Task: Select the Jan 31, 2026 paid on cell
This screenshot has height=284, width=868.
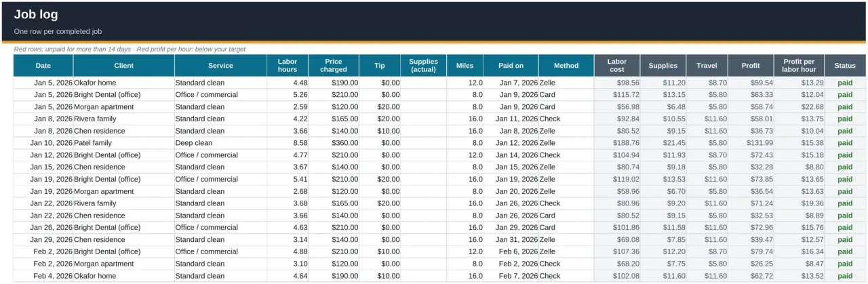Action: pyautogui.click(x=511, y=240)
